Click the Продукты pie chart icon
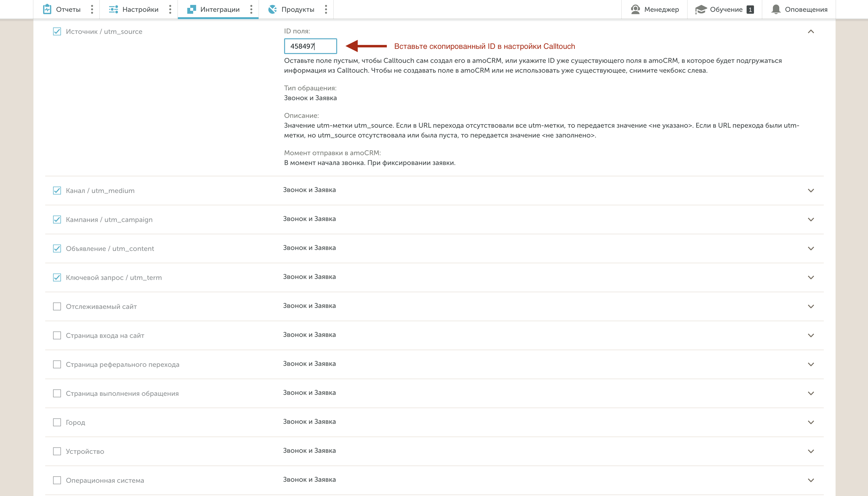Screen dimensions: 868x496 (272, 9)
